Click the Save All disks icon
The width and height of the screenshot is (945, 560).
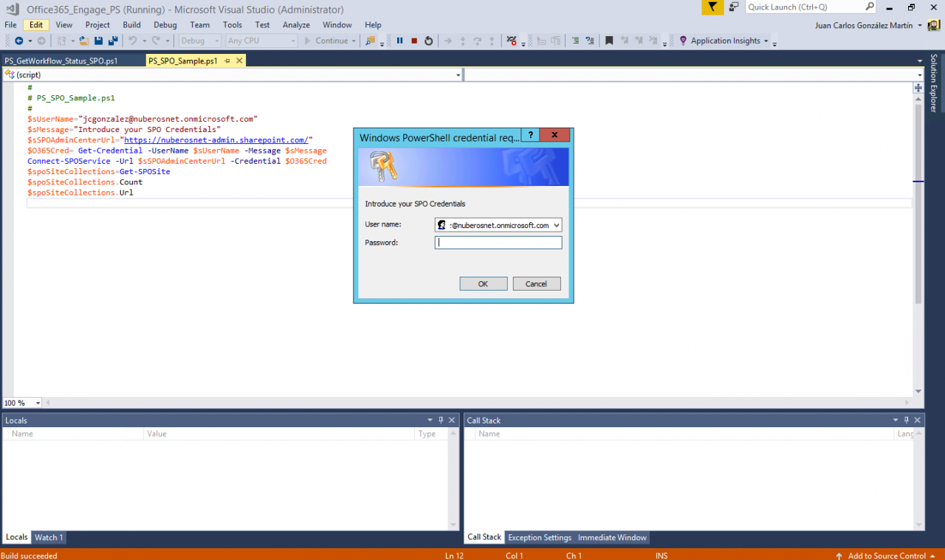(x=113, y=41)
